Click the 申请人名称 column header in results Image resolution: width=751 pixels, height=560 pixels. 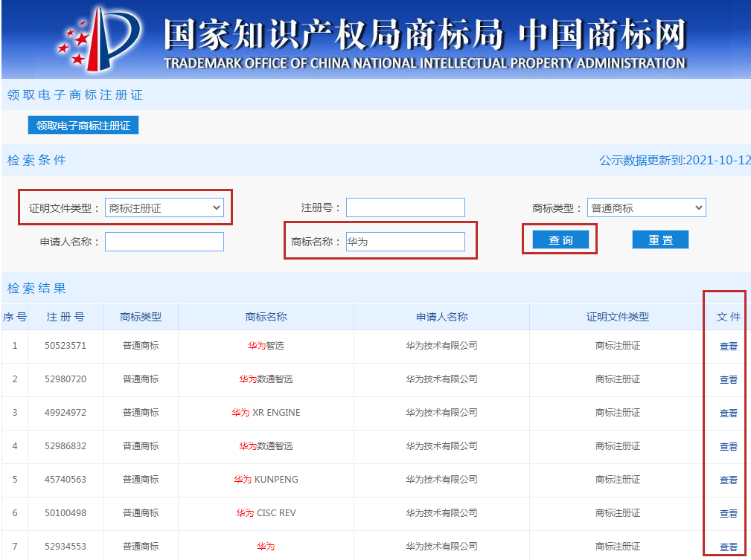[x=441, y=317]
